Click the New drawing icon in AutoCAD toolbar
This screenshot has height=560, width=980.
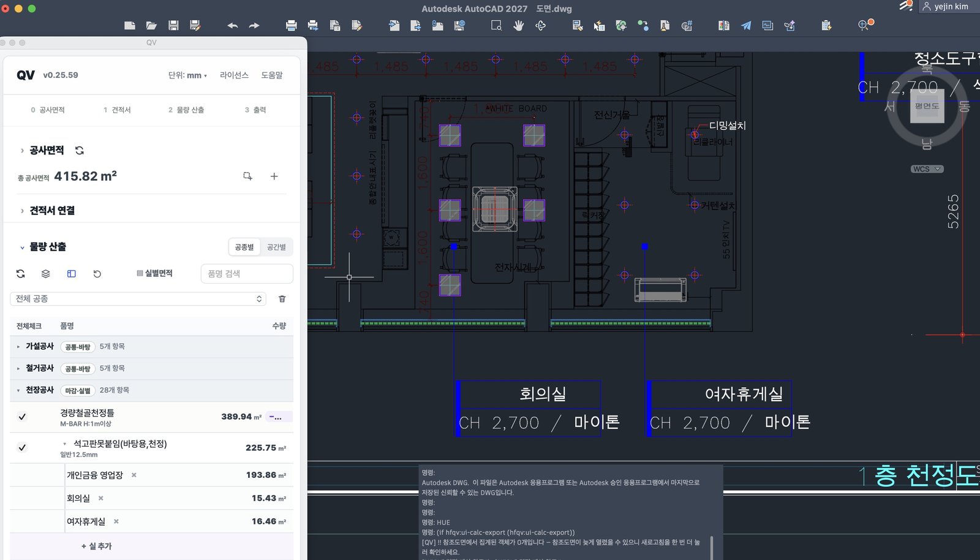click(130, 25)
